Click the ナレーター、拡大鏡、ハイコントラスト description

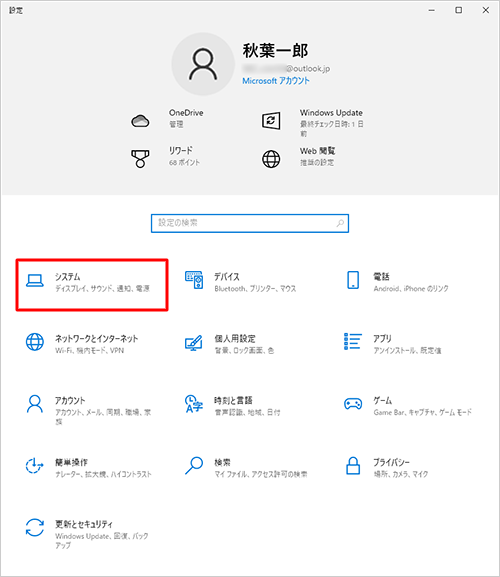pyautogui.click(x=103, y=474)
